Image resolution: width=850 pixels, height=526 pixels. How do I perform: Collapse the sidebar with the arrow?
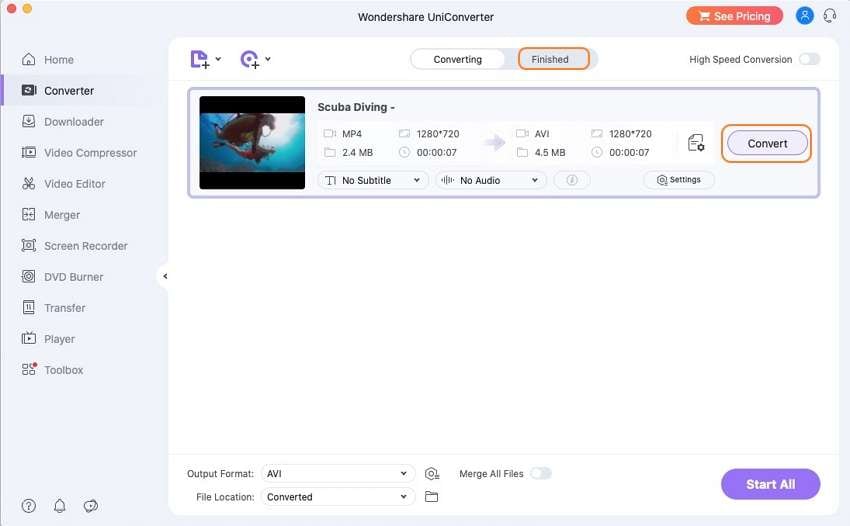click(x=165, y=276)
